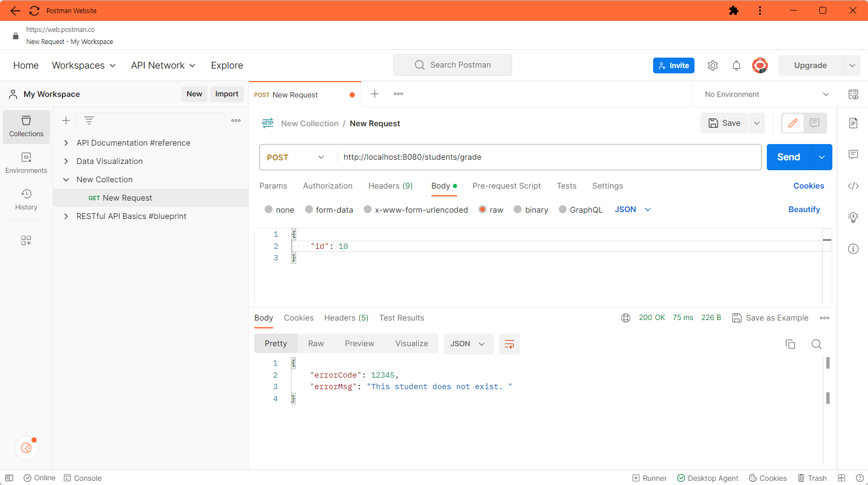Screen dimensions: 868x485
Task: Open the environment quick look icon
Action: pyautogui.click(x=853, y=94)
